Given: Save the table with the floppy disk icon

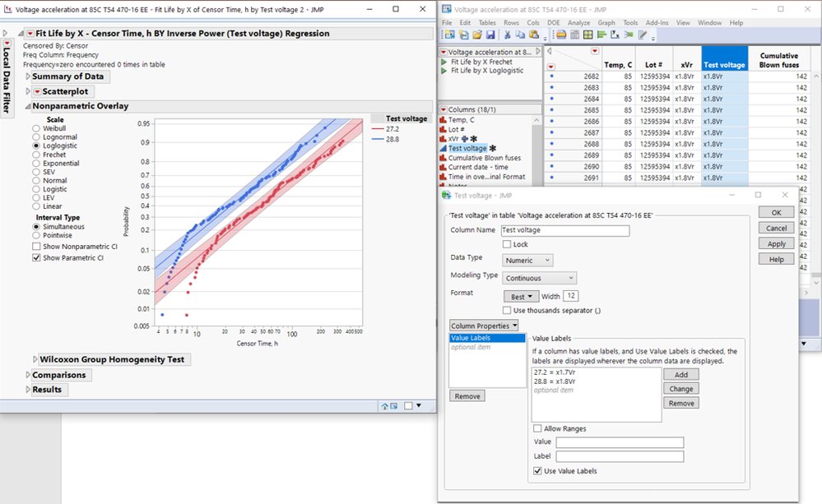Looking at the screenshot, I should pos(490,35).
